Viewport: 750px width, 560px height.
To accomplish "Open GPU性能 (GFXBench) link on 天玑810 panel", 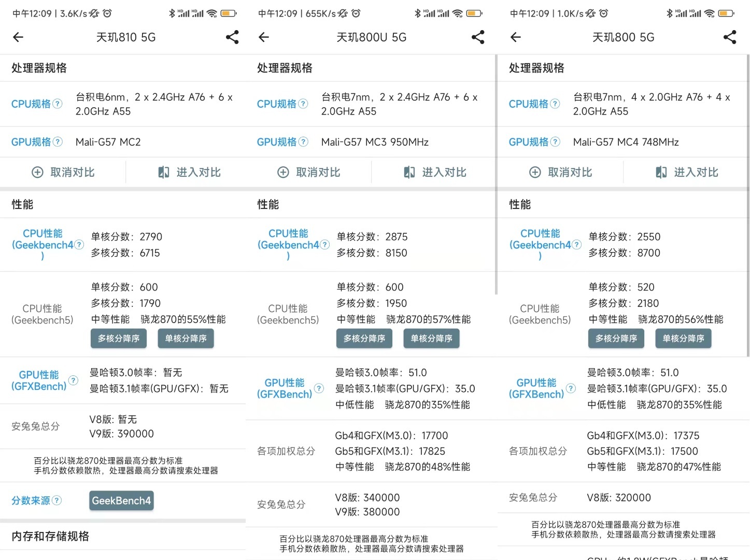I will [x=39, y=381].
